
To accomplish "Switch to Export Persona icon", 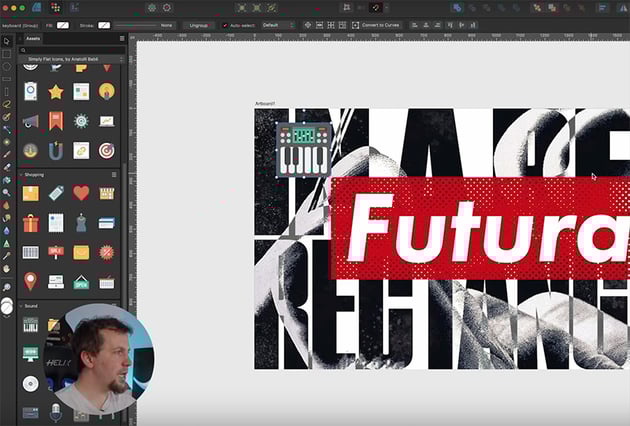I will (x=74, y=8).
